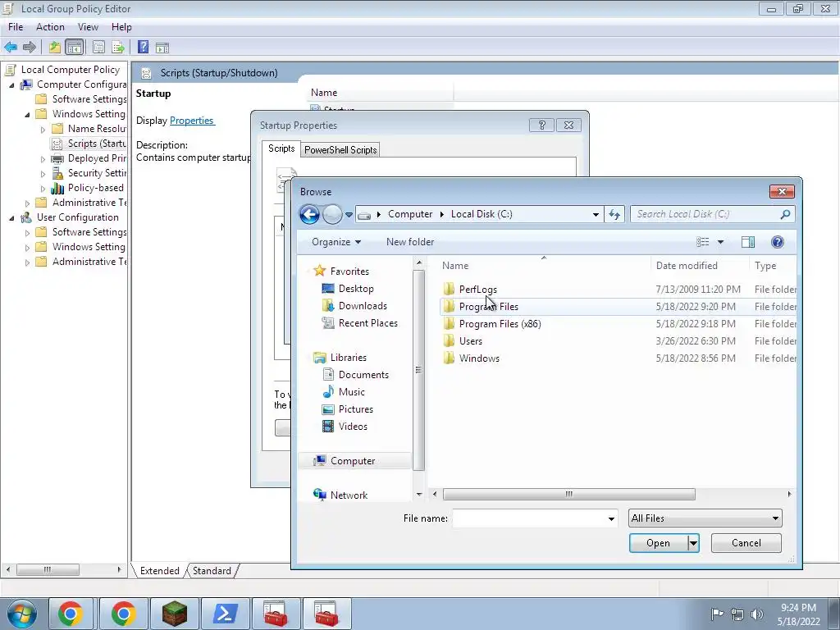Click the refresh button beside the address bar
This screenshot has width=840, height=630.
tap(614, 214)
